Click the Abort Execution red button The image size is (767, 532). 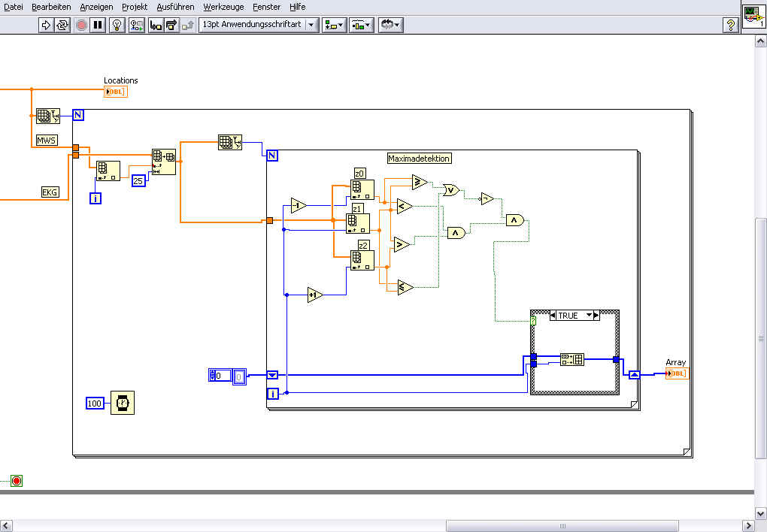tap(81, 25)
